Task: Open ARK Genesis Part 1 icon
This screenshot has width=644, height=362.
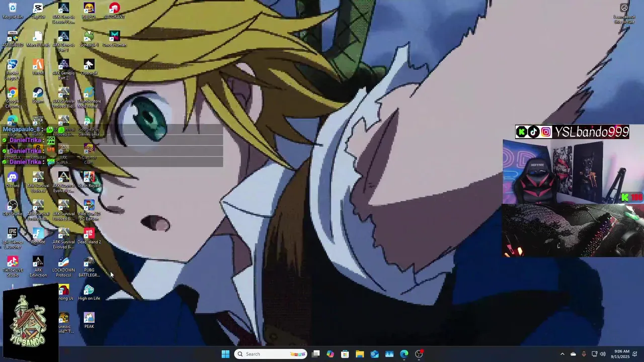Action: click(63, 41)
